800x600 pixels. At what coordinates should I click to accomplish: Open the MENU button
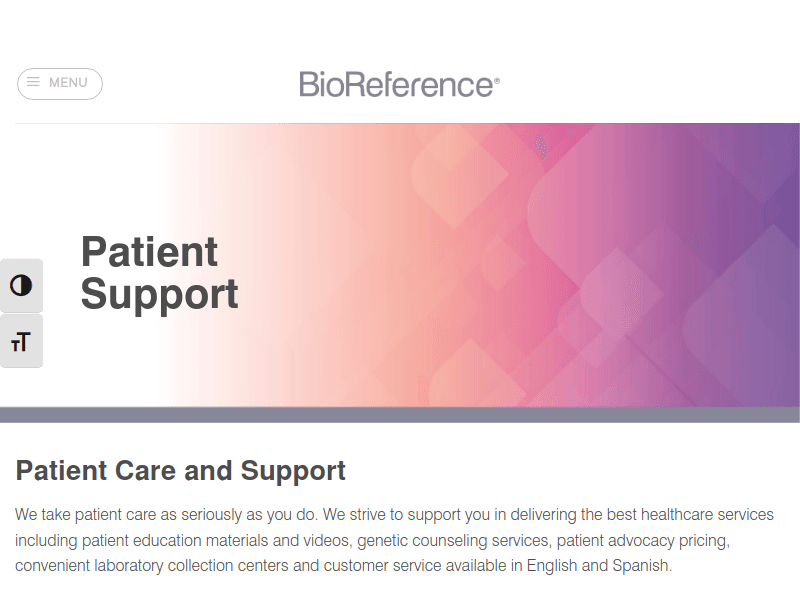point(60,83)
